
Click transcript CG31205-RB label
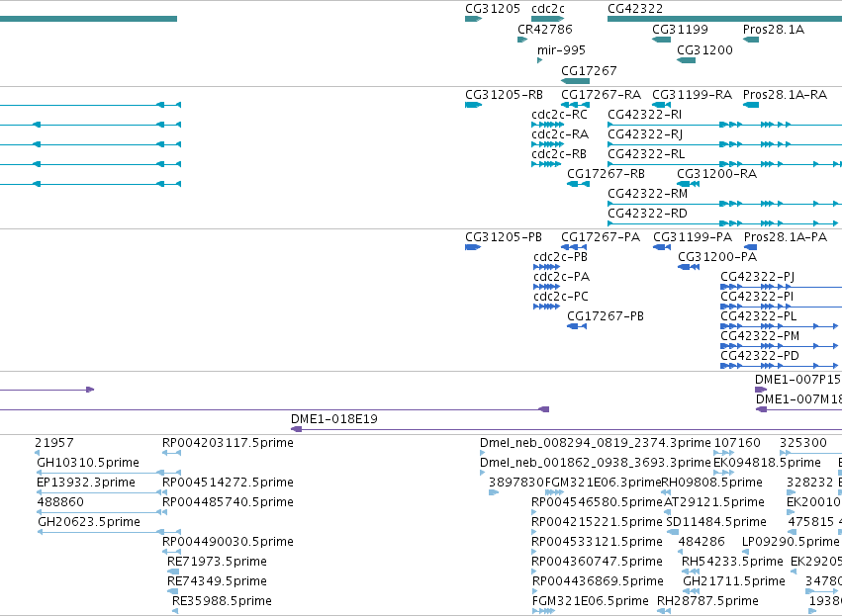pos(504,95)
